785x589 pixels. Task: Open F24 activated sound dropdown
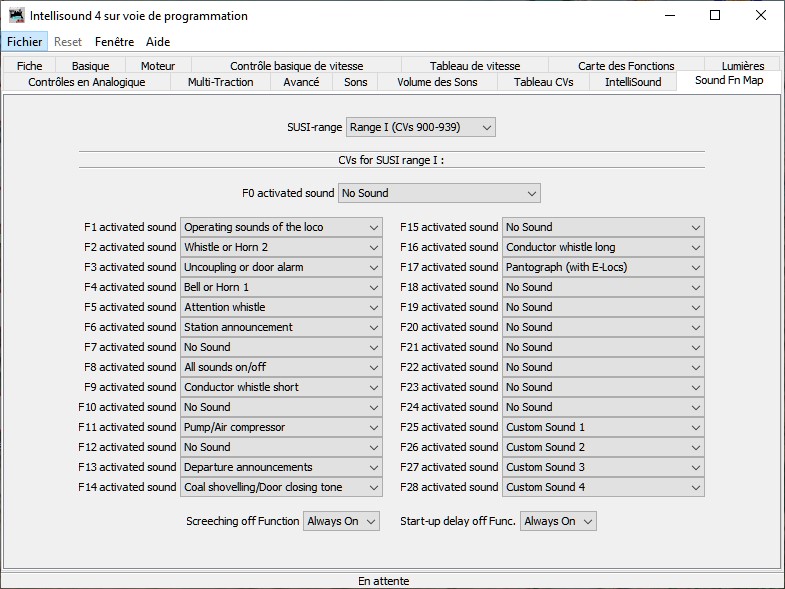click(x=603, y=408)
